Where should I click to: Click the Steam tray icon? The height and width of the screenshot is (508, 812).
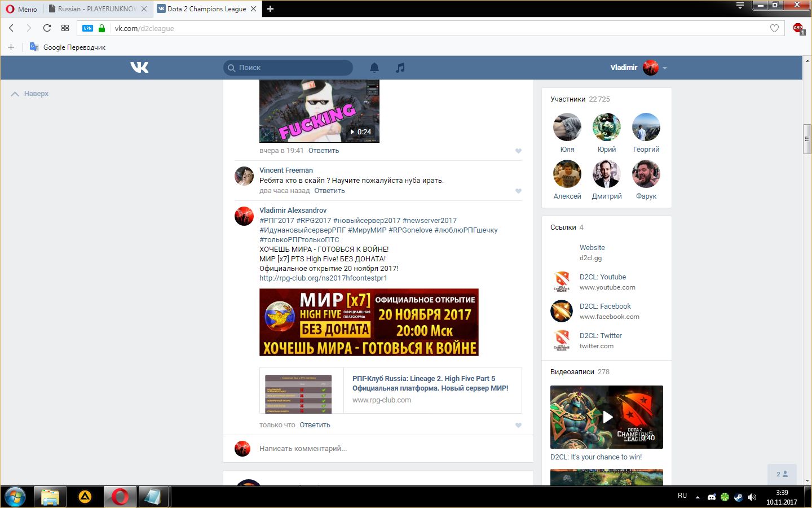[738, 497]
